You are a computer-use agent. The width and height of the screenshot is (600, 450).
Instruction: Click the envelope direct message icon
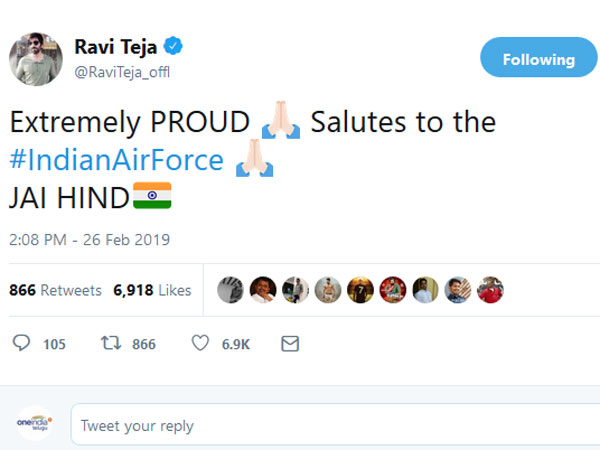290,344
